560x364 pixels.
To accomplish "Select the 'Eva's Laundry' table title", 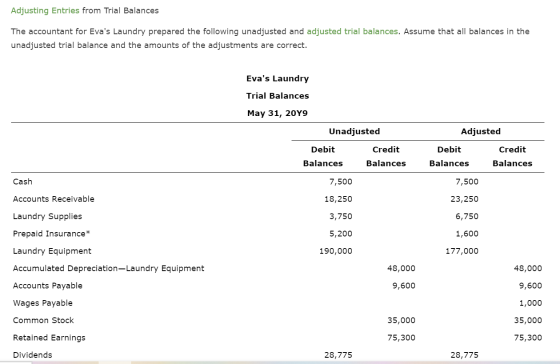I will [278, 79].
